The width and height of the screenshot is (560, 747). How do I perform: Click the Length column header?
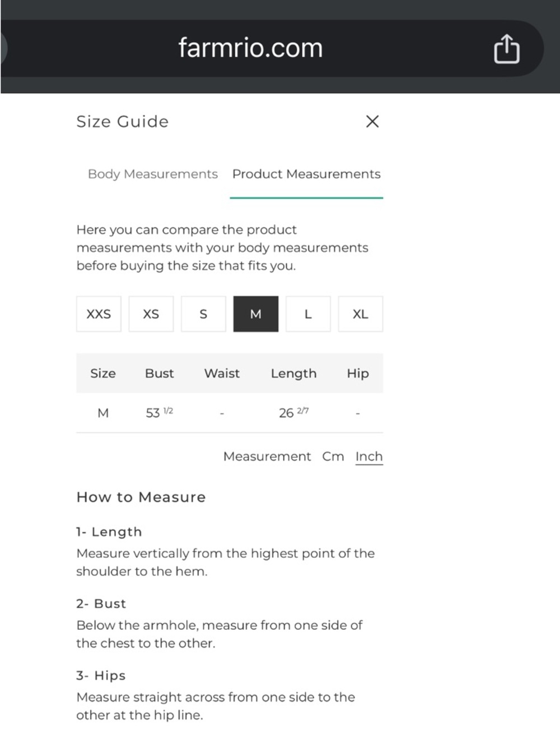293,374
